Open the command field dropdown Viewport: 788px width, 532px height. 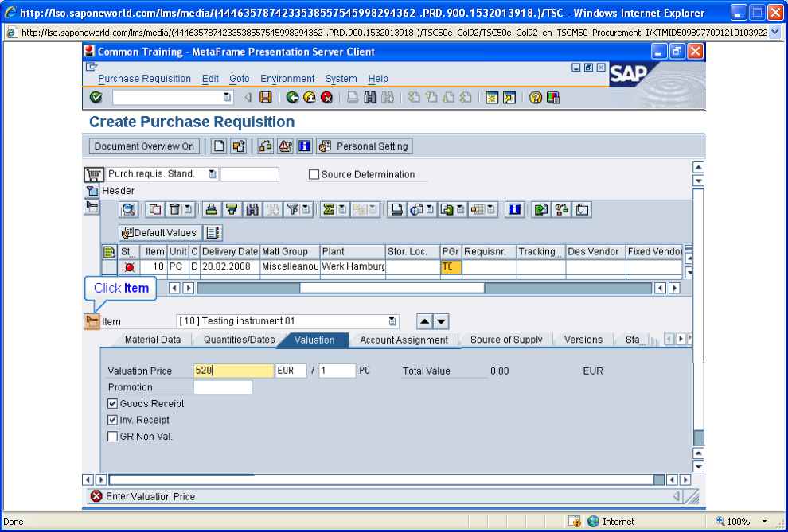(x=227, y=97)
